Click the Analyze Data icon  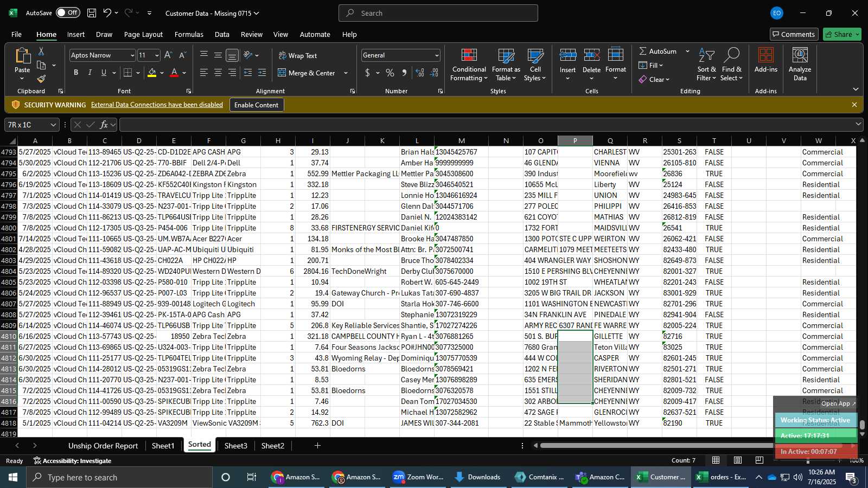coord(800,55)
